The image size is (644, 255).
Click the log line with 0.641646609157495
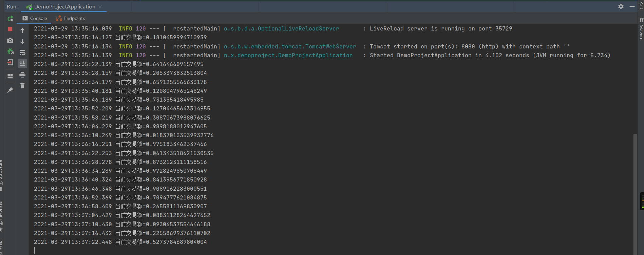click(118, 64)
